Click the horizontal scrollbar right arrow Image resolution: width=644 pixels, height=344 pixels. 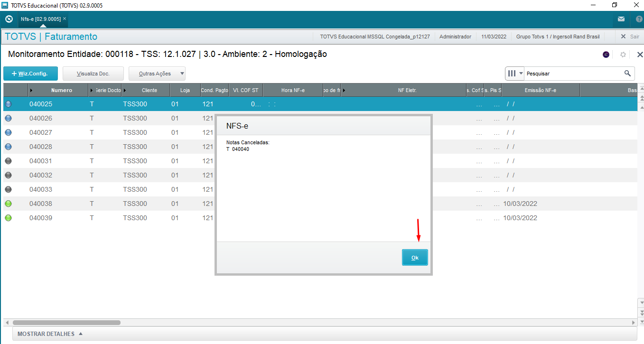pos(634,323)
